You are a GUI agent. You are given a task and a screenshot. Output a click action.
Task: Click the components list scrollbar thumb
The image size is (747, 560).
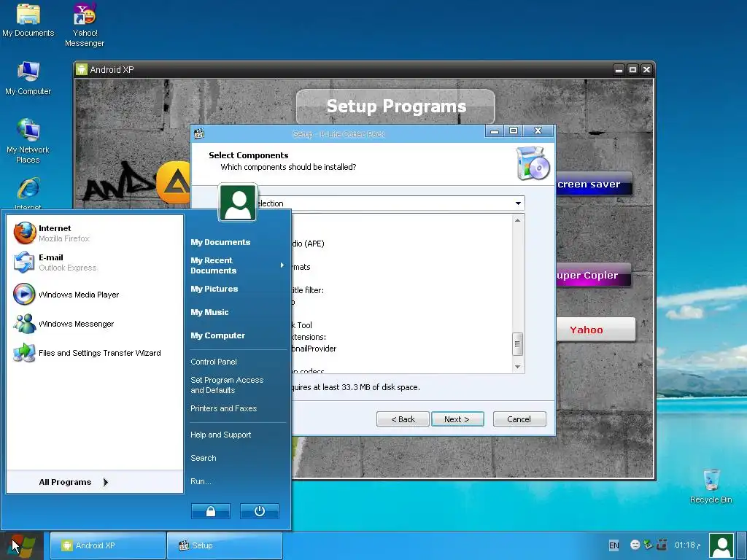click(x=518, y=344)
